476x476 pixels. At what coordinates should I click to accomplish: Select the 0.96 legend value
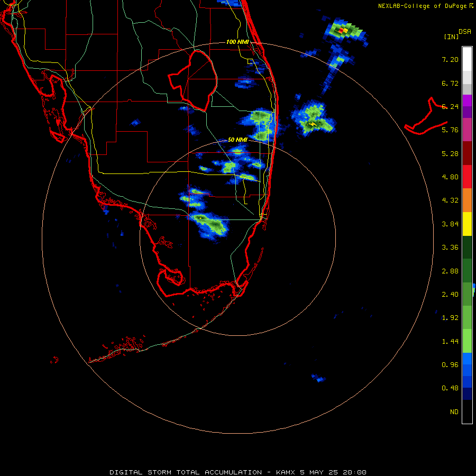pyautogui.click(x=450, y=365)
